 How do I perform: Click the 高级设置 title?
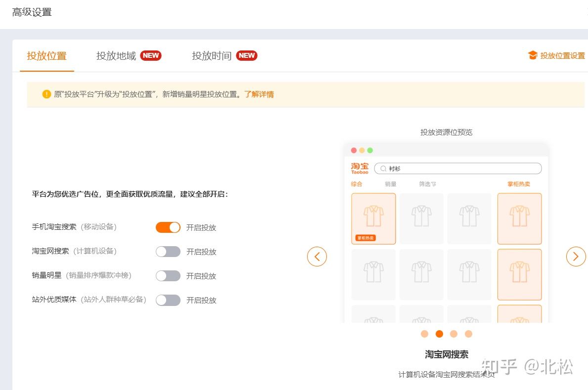(32, 12)
